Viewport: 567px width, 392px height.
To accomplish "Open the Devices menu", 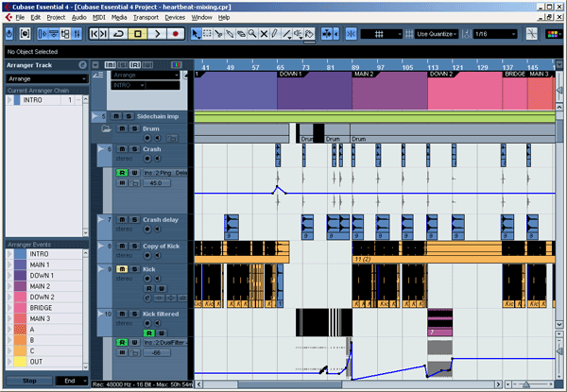I will tap(176, 17).
